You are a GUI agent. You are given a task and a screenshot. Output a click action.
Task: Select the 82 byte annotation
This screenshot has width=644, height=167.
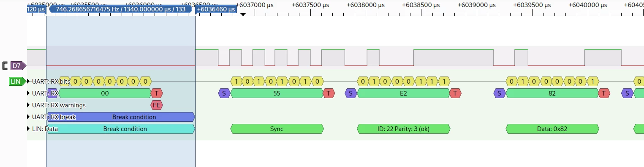(x=552, y=93)
